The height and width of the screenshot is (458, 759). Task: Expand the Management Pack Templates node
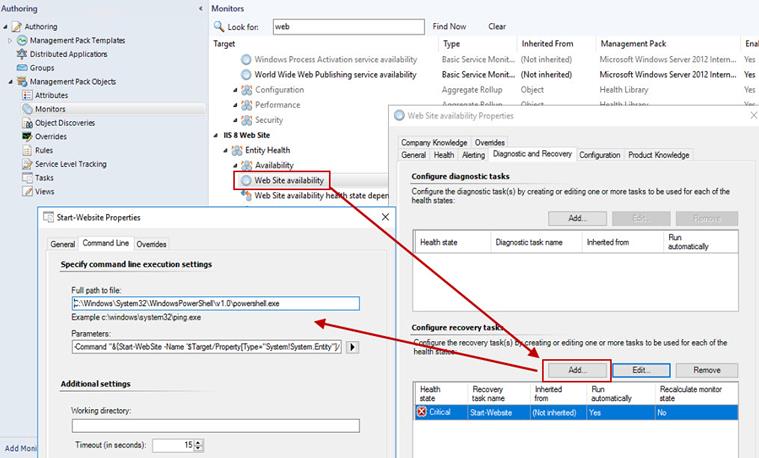10,40
